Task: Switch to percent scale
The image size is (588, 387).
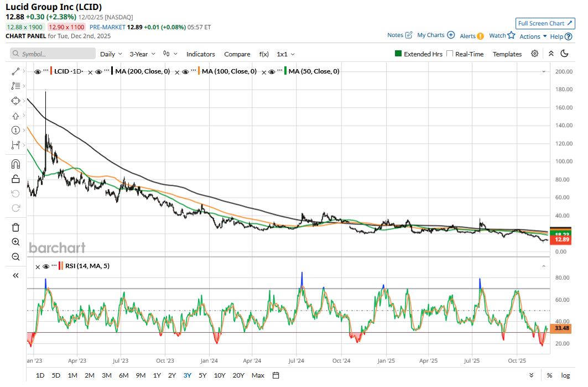Action: tap(549, 375)
